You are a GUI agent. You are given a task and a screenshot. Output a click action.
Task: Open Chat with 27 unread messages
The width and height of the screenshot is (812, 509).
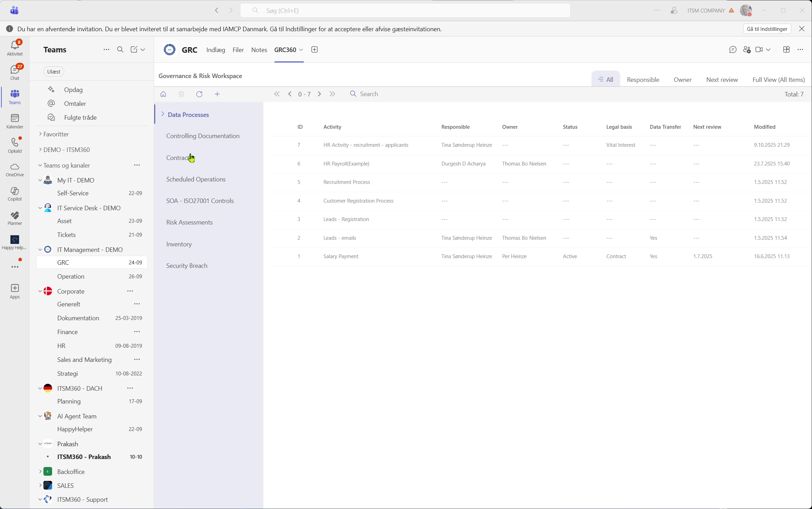coord(15,71)
